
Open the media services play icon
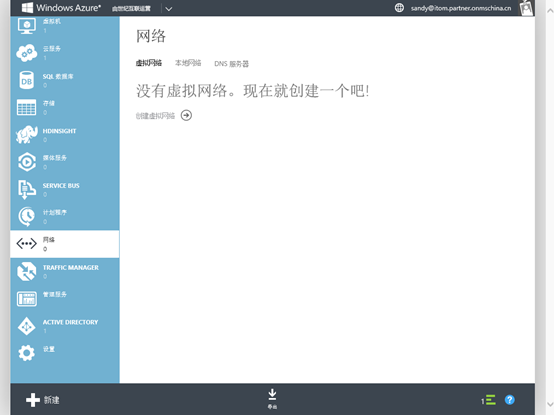click(x=26, y=162)
